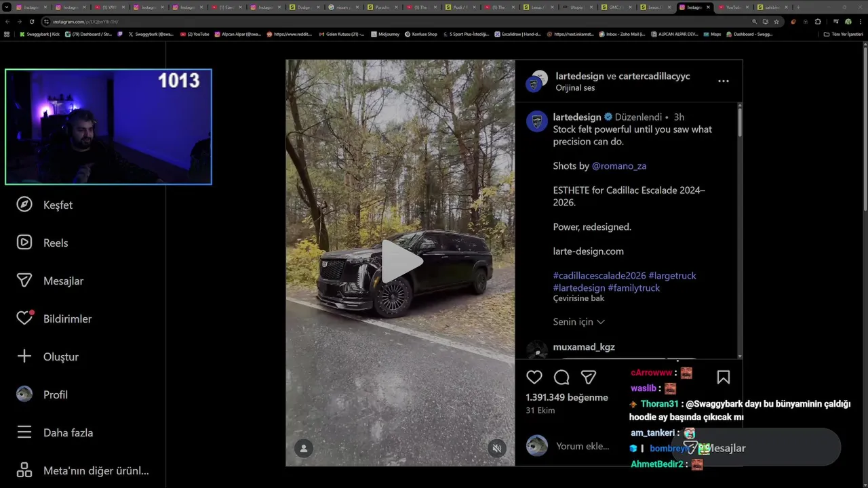
Task: Open Chrome extensions puzzle icon
Action: coord(818,22)
